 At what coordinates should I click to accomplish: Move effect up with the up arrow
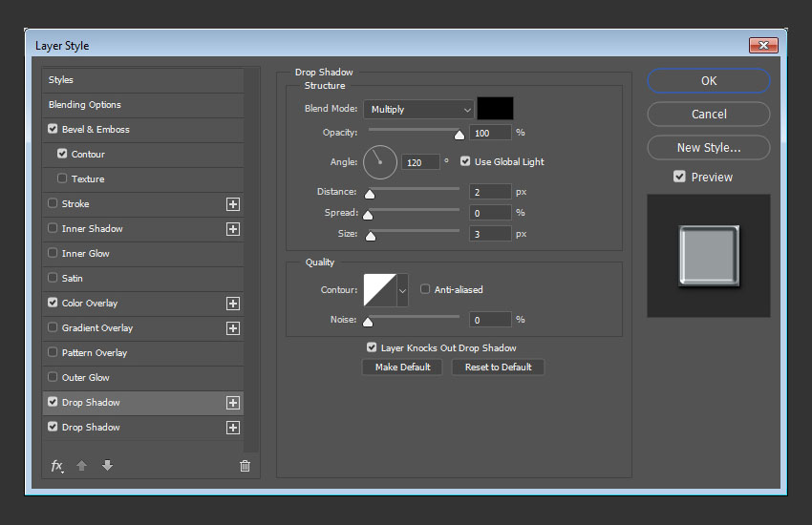pos(81,466)
